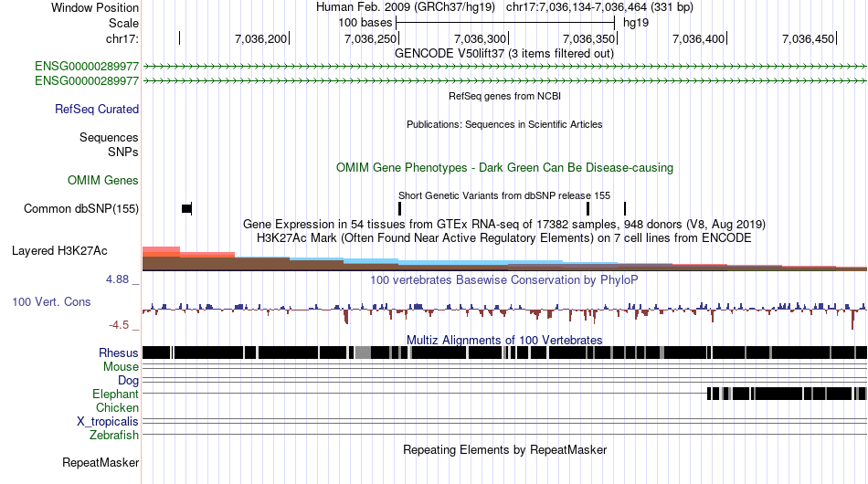Click Publications: Sequences in Scientific Articles title
The image size is (868, 484).
point(504,124)
